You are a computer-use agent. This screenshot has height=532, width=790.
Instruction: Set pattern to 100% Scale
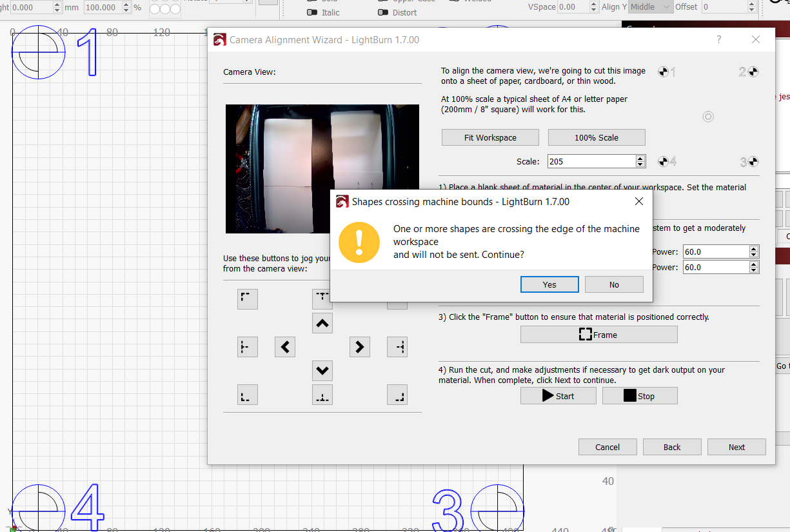pyautogui.click(x=597, y=137)
